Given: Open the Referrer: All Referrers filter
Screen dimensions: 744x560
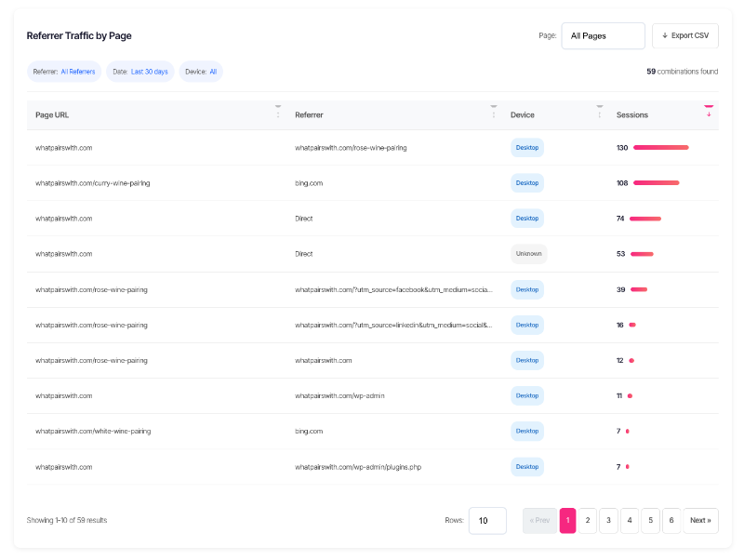Looking at the screenshot, I should pyautogui.click(x=64, y=72).
